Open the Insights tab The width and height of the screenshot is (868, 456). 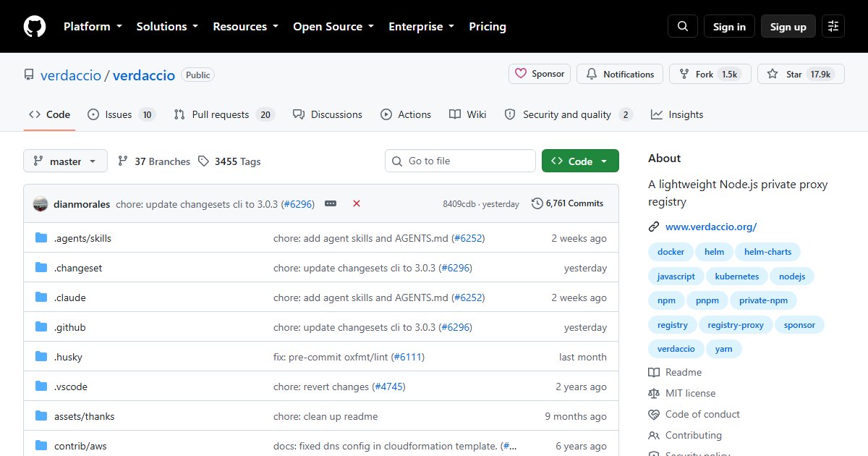click(x=677, y=114)
